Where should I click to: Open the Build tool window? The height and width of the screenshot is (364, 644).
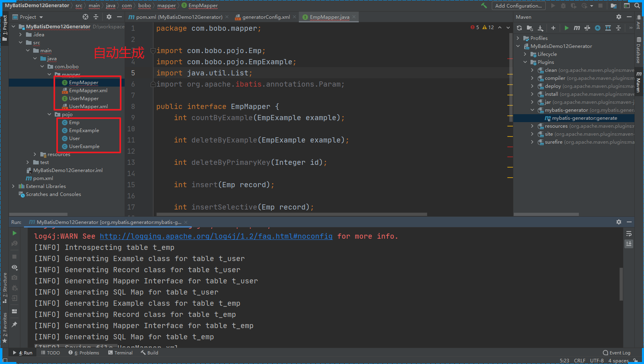(149, 353)
